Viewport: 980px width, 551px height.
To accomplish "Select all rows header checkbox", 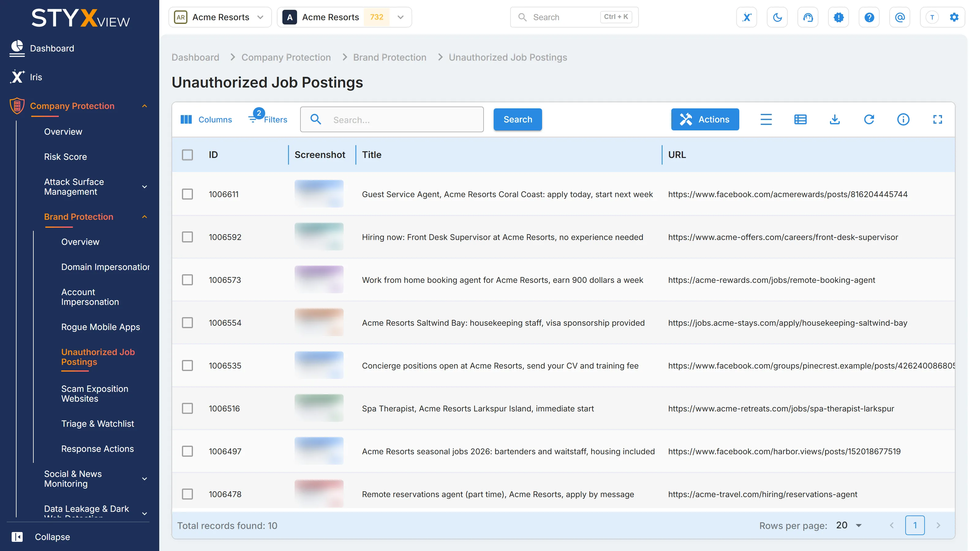I will click(x=187, y=155).
